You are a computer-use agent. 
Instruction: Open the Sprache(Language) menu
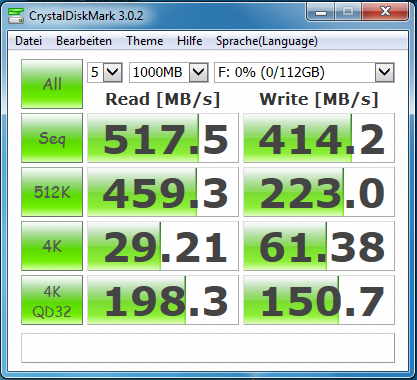267,41
